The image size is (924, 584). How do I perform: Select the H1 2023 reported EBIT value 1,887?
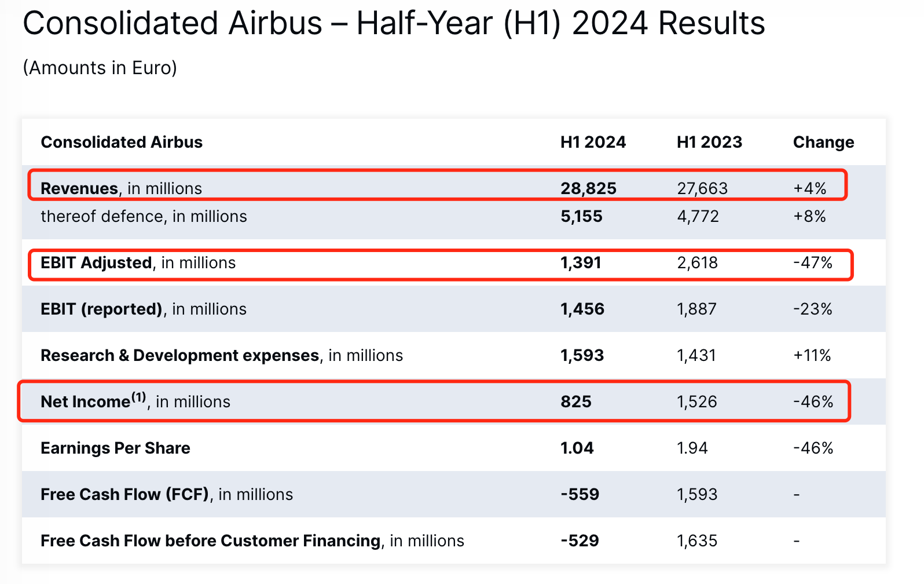(696, 309)
